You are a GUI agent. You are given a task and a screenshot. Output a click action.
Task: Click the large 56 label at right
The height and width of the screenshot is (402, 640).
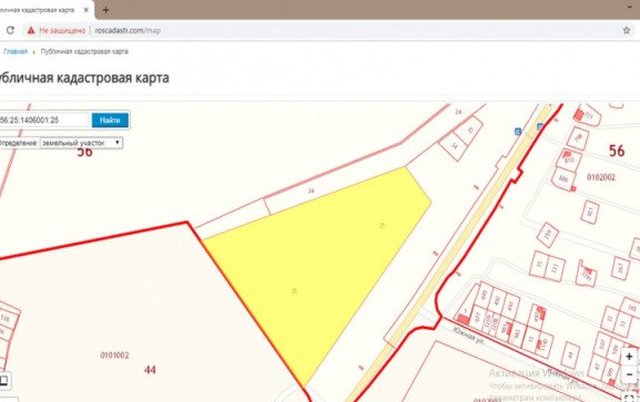coord(616,151)
